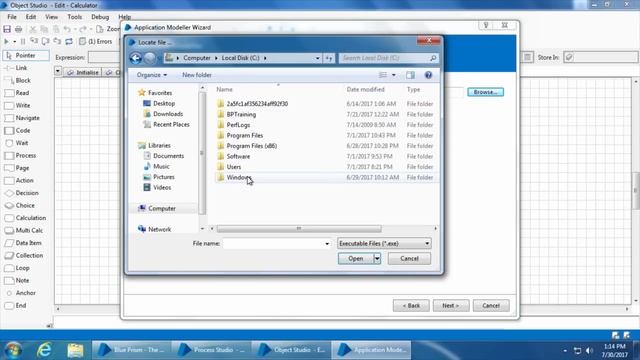
Task: Click Cancel in Application Modeller Wizard
Action: click(x=491, y=305)
